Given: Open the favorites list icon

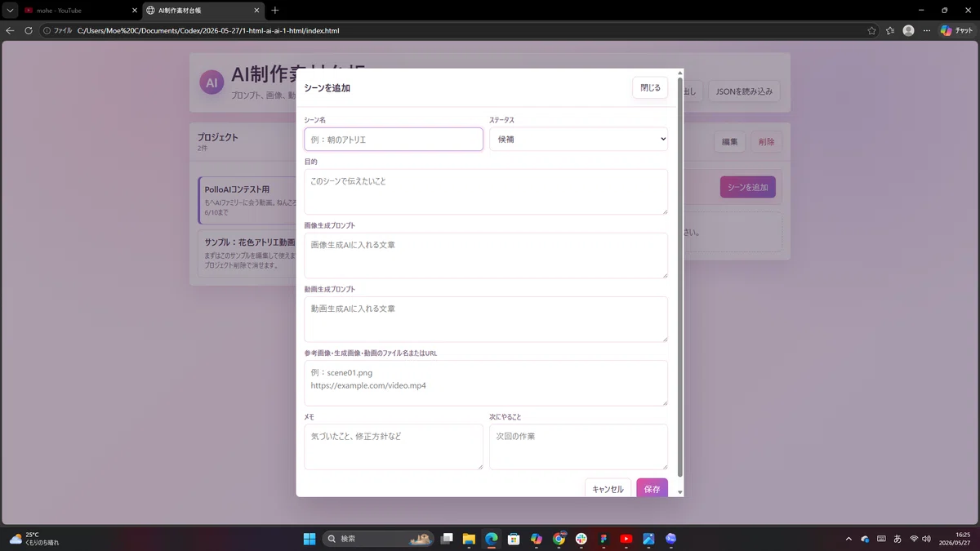Looking at the screenshot, I should tap(890, 30).
